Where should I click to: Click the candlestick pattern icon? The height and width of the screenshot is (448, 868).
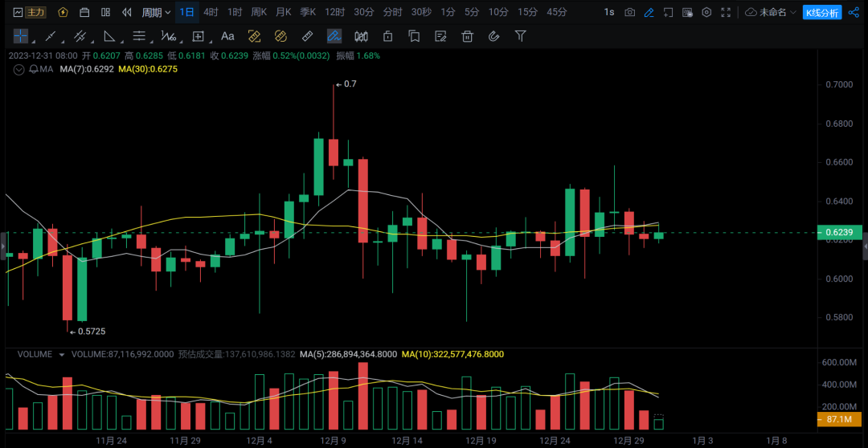362,36
